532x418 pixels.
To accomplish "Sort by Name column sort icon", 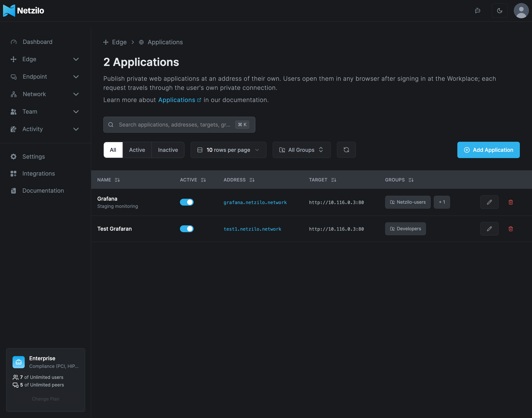I will [117, 180].
